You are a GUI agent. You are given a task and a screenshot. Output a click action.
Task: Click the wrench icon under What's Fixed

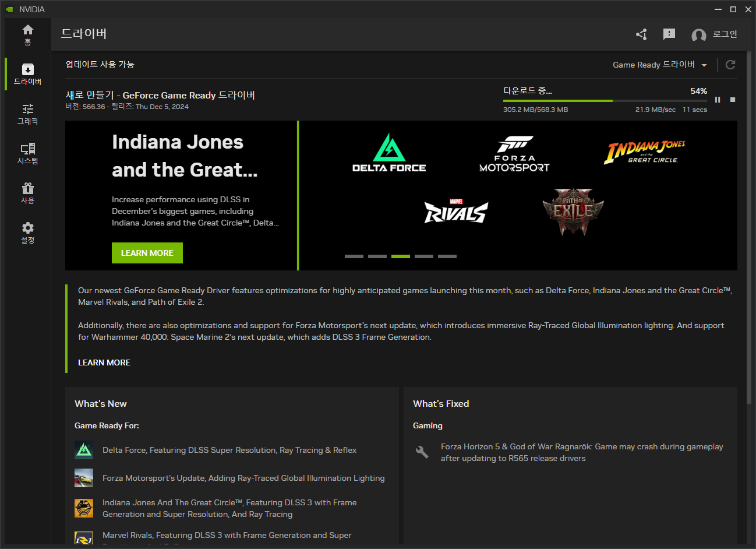(422, 452)
